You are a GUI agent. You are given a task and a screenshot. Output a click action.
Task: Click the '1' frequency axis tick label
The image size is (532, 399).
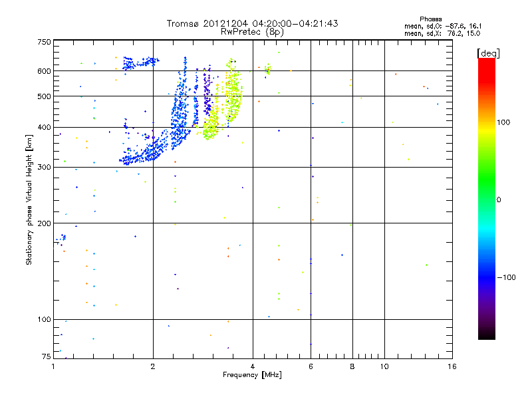pyautogui.click(x=53, y=366)
